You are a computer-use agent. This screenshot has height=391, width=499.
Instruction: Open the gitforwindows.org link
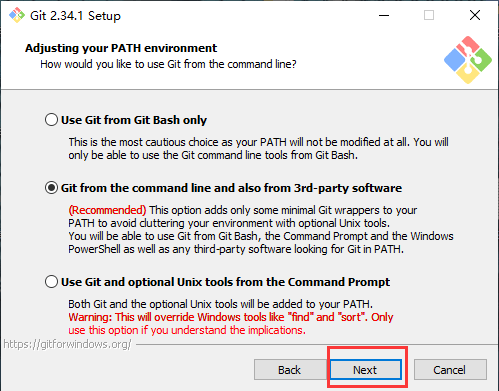click(x=67, y=344)
